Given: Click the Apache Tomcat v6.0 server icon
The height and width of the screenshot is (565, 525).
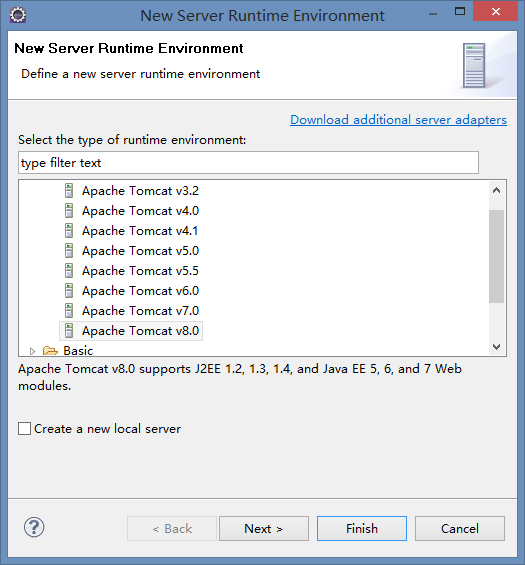Looking at the screenshot, I should (x=69, y=291).
